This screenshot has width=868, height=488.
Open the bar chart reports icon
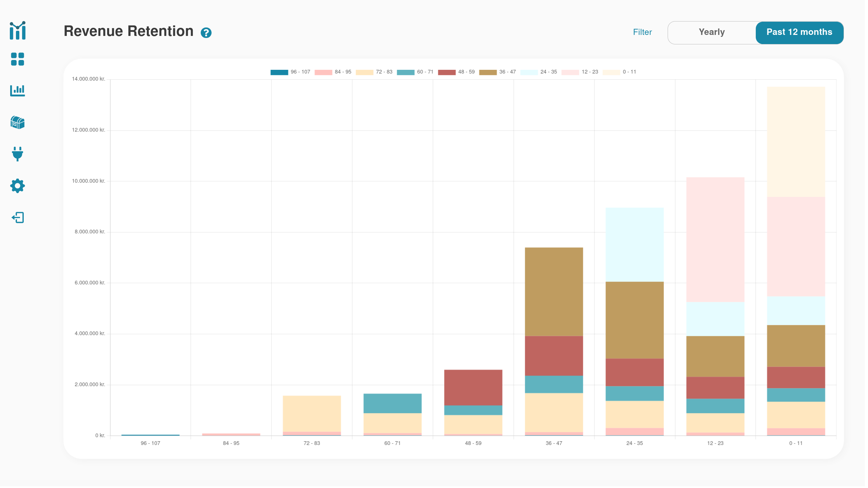(x=18, y=90)
